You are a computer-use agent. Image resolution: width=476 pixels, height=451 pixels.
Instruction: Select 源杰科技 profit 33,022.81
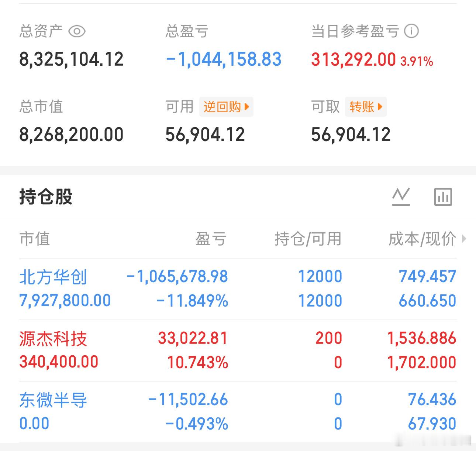click(193, 338)
